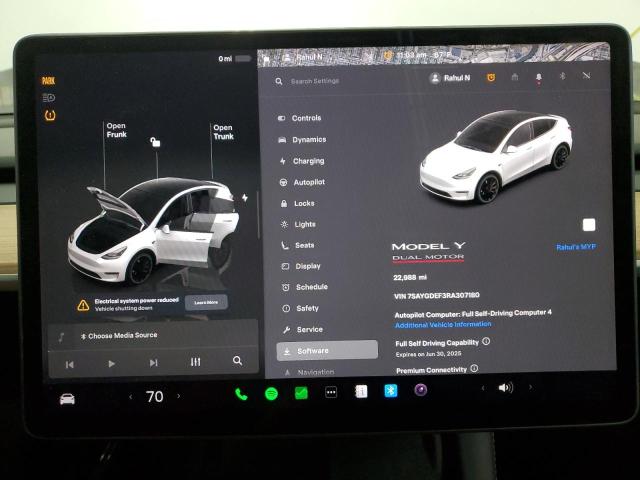Tap the tire pressure warning icon
640x480 pixels.
[50, 116]
